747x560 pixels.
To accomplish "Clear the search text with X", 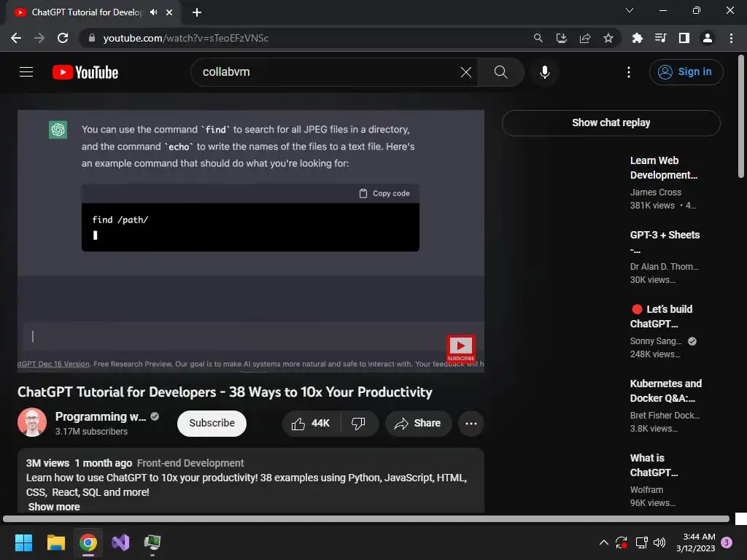I will (466, 72).
